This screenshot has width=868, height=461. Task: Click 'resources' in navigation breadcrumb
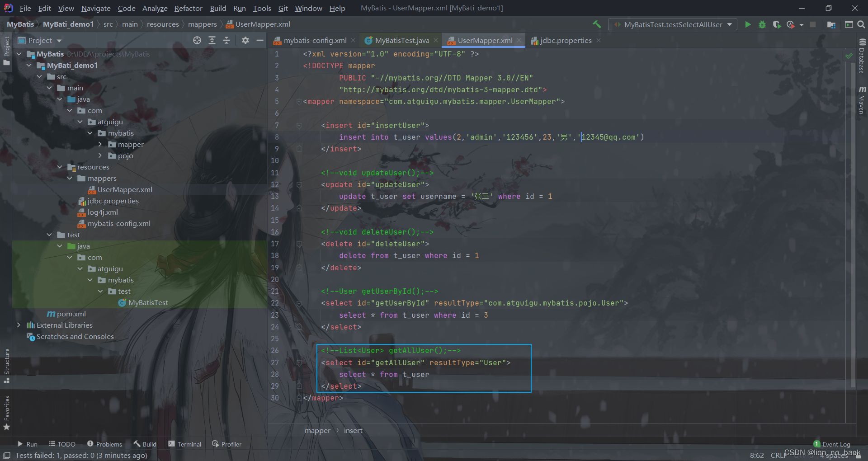coord(163,24)
